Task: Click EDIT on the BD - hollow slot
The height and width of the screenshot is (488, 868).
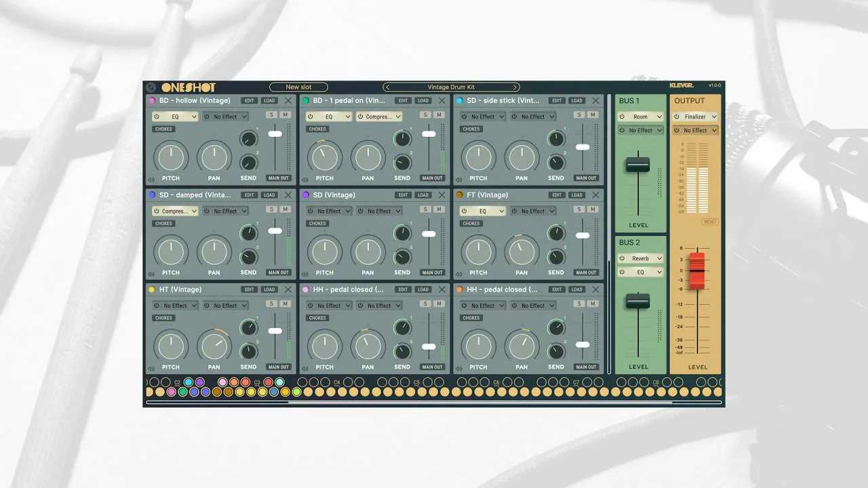Action: [250, 100]
